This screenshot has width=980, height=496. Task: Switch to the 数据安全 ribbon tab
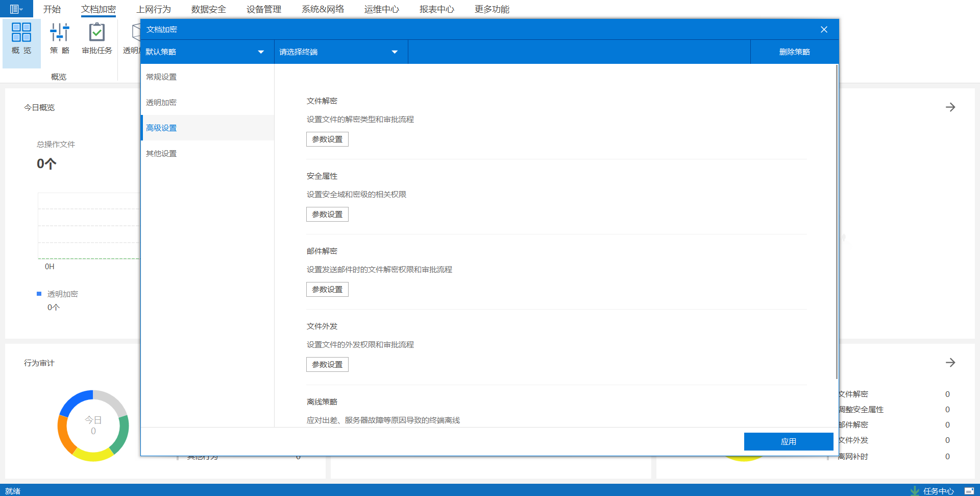pyautogui.click(x=208, y=9)
